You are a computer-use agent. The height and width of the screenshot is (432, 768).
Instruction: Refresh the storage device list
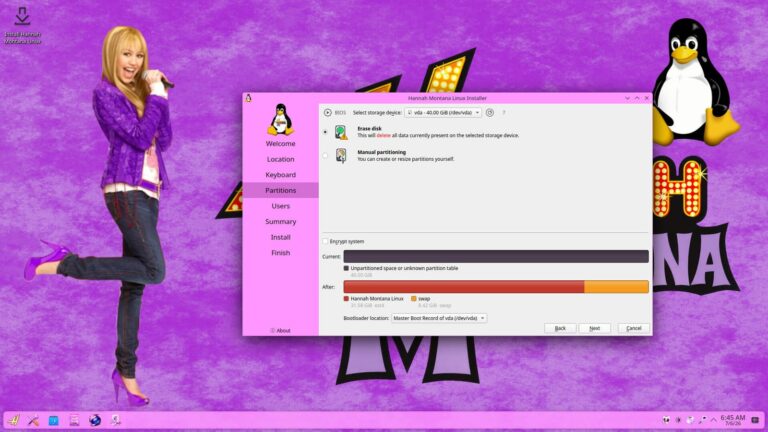489,113
